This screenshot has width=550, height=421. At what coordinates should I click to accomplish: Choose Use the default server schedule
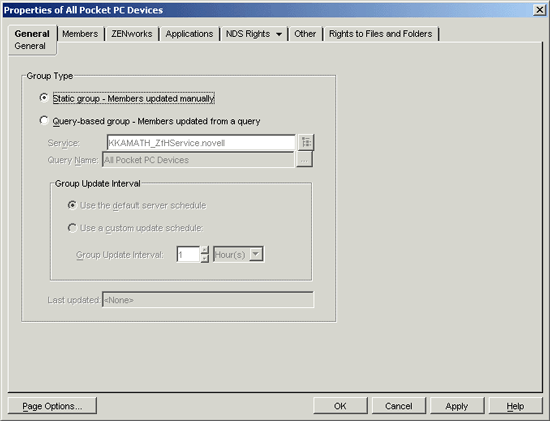point(72,205)
